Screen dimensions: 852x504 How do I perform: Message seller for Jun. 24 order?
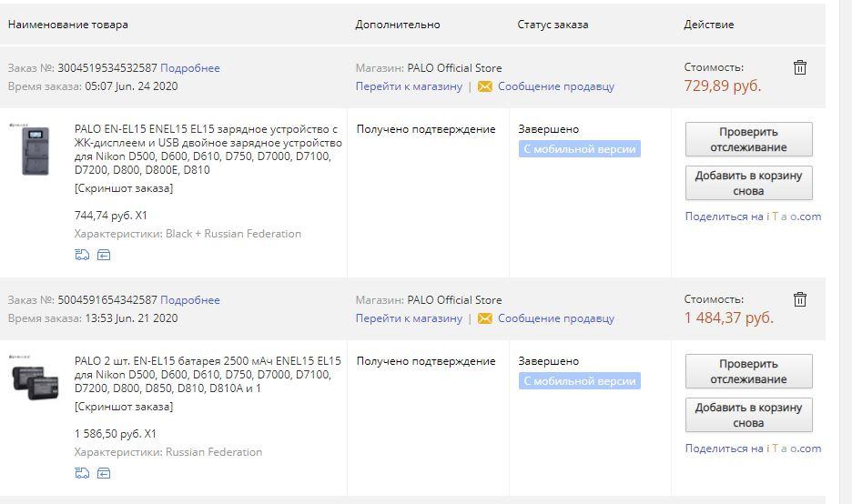(x=556, y=86)
